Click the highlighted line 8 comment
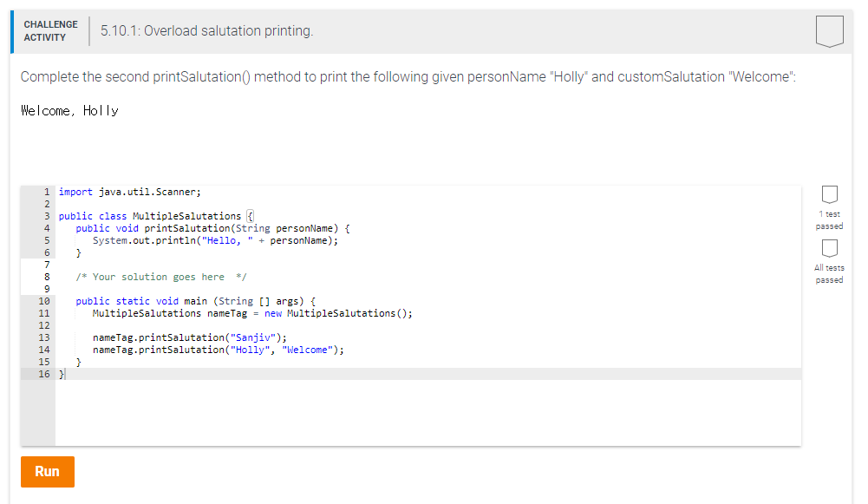The height and width of the screenshot is (504, 868). pyautogui.click(x=160, y=276)
